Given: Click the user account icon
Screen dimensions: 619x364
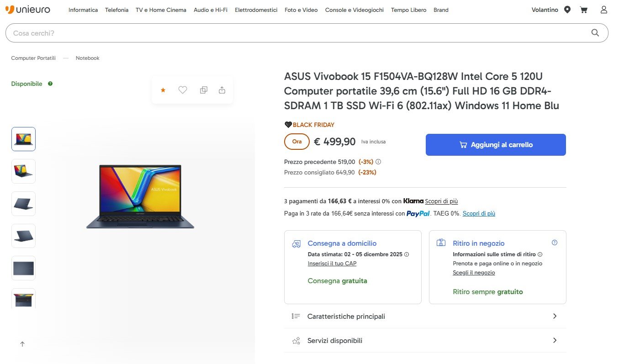Looking at the screenshot, I should [604, 10].
